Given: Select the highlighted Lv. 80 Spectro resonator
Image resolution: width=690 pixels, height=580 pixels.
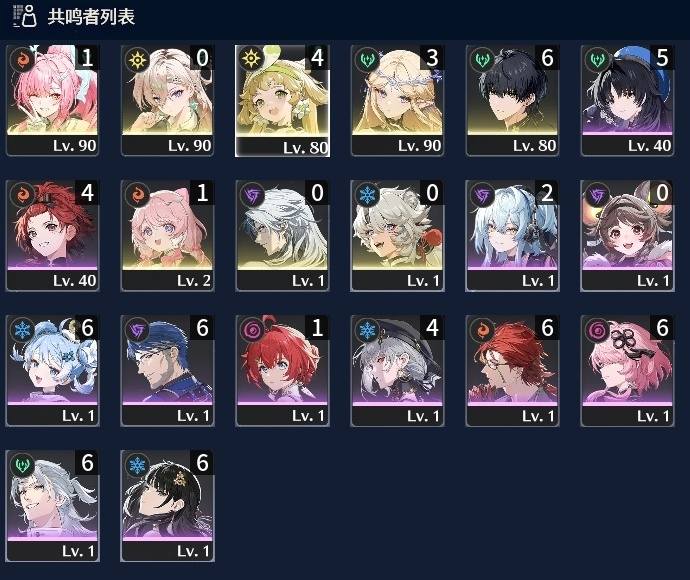Looking at the screenshot, I should click(x=283, y=101).
